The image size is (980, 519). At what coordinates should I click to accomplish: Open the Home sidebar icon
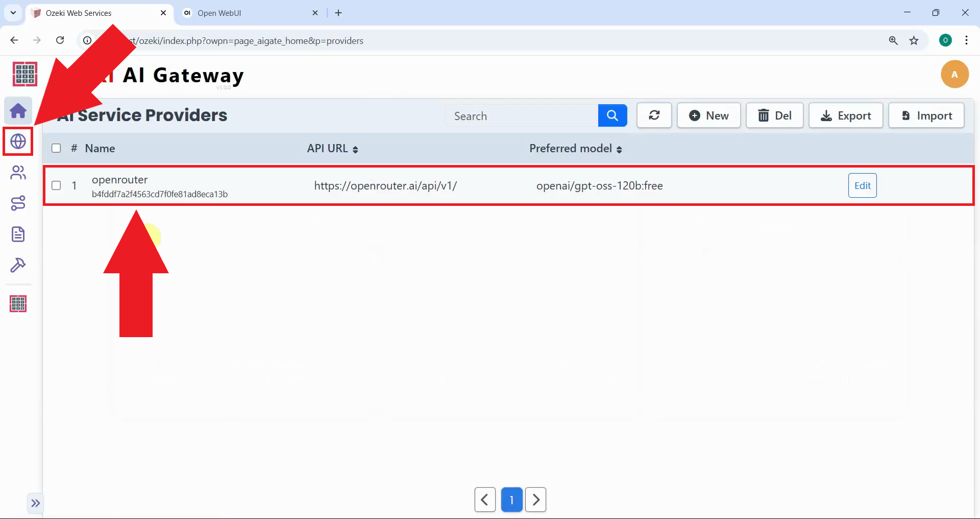[18, 111]
